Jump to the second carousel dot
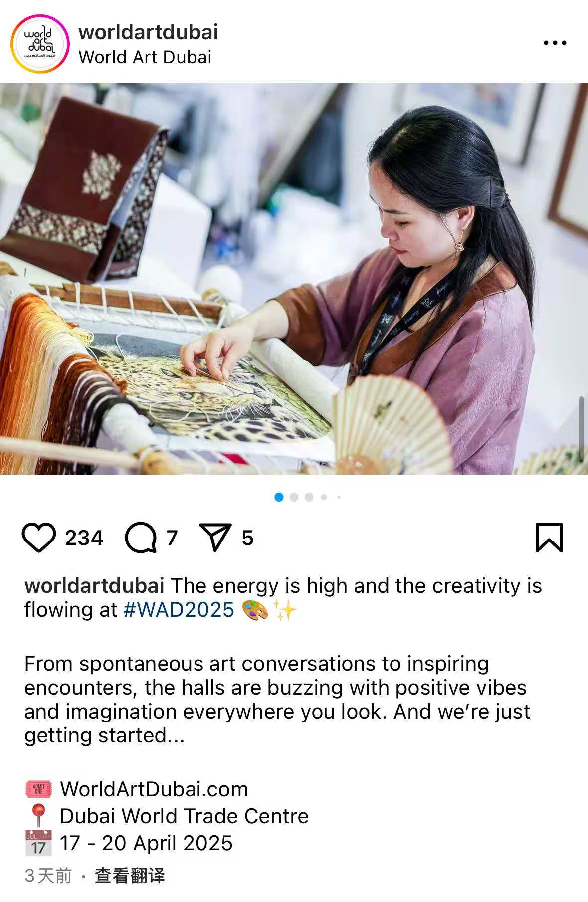Viewport: 588px width, 902px height. 294,497
